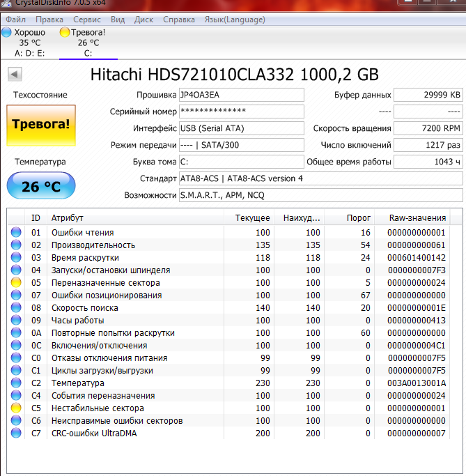Click blue status icon for CRC-ошибки UltraDMA
Image resolution: width=466 pixels, height=476 pixels.
[x=16, y=433]
